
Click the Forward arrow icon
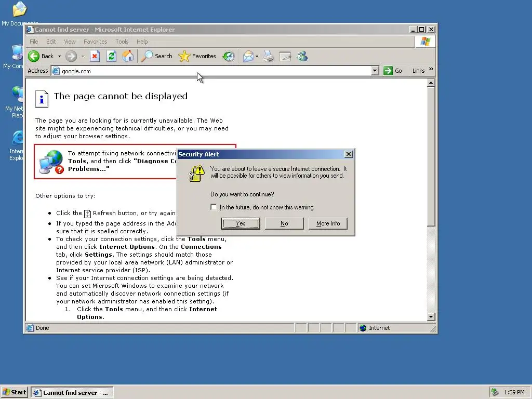(71, 56)
